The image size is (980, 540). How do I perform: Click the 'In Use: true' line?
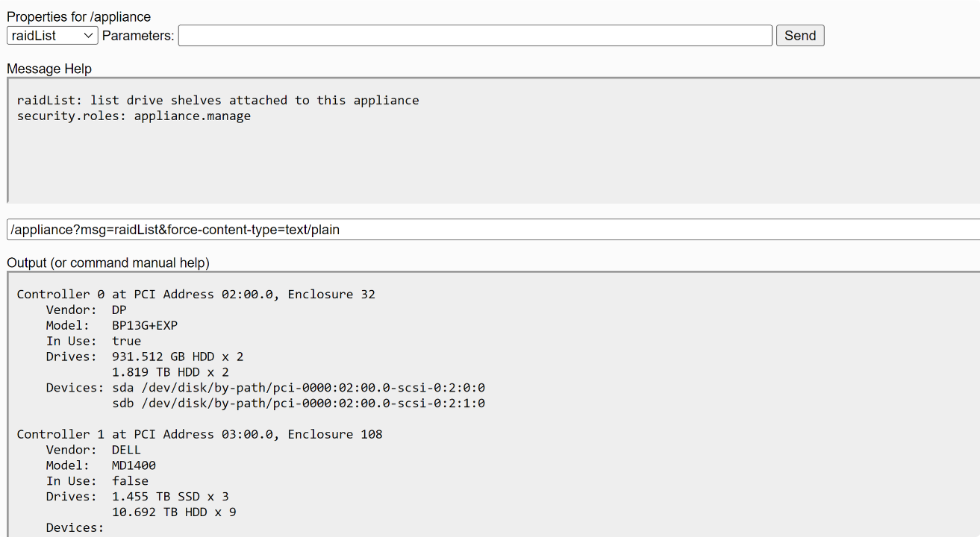click(93, 341)
